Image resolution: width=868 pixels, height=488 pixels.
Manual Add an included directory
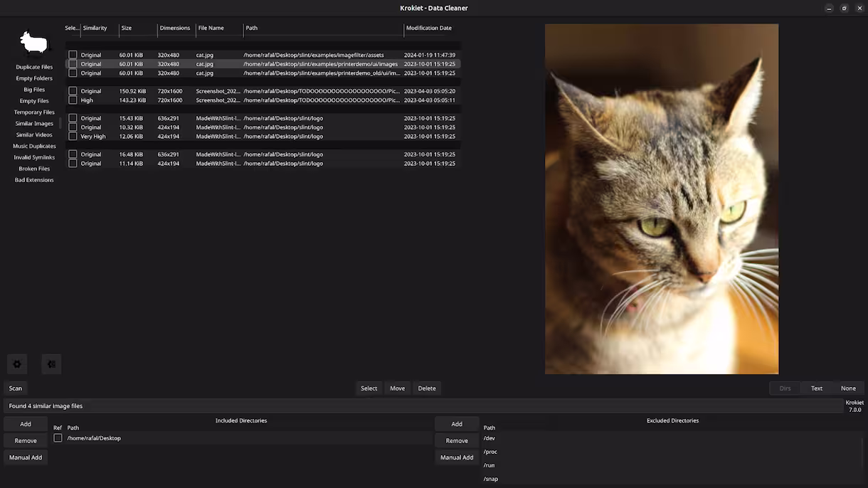pos(26,458)
